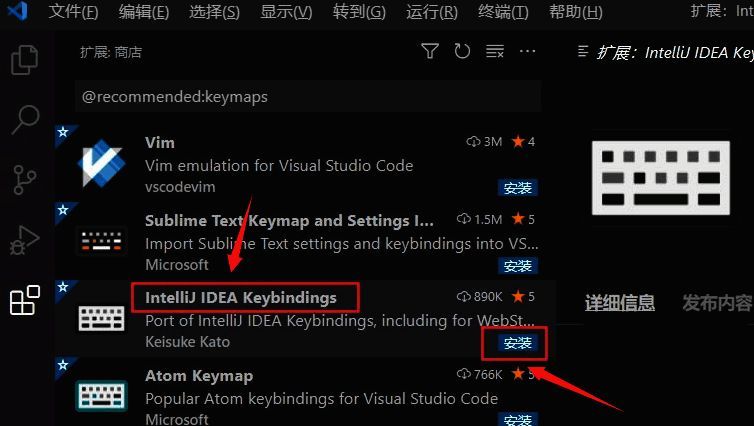Open the 编辑(E) menu
754x426 pixels.
pyautogui.click(x=143, y=11)
